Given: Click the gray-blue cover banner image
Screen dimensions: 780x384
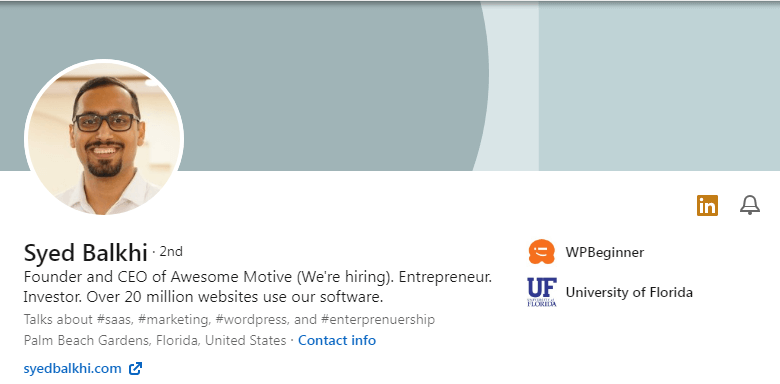Looking at the screenshot, I should point(390,86).
